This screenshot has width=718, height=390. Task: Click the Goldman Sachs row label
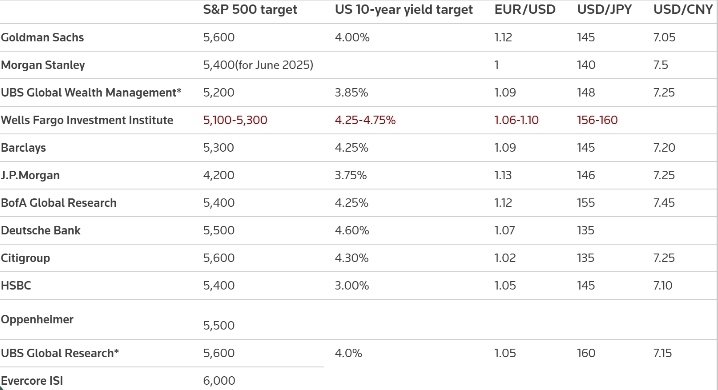pos(42,37)
